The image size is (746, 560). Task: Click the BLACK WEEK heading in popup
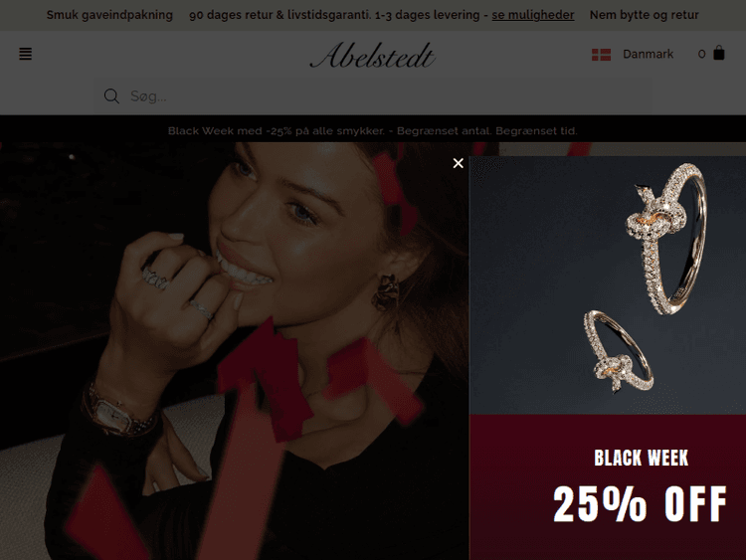pos(641,459)
